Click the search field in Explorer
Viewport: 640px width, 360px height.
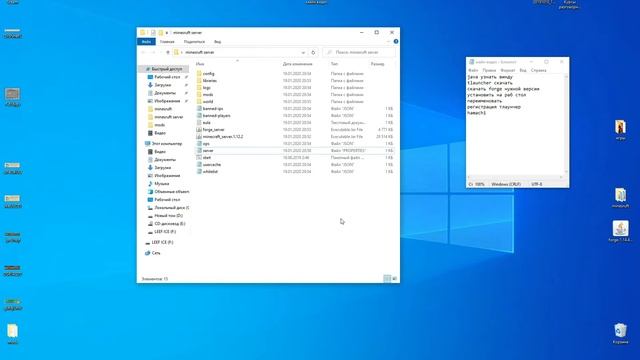tap(359, 52)
